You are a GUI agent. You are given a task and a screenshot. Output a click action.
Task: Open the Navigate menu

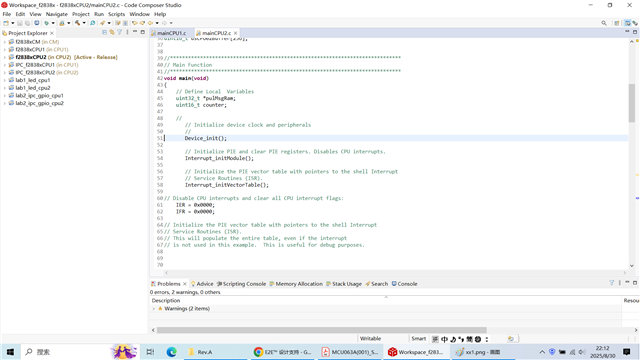click(x=56, y=14)
